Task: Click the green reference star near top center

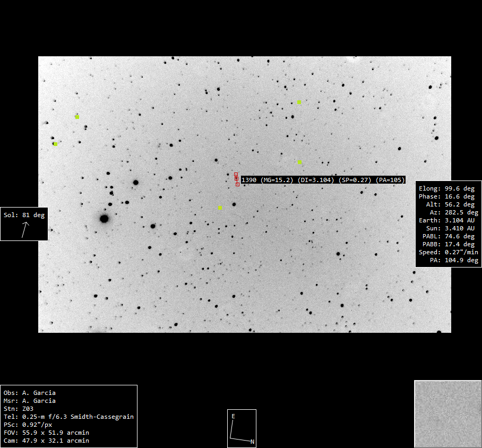Action: coord(298,101)
